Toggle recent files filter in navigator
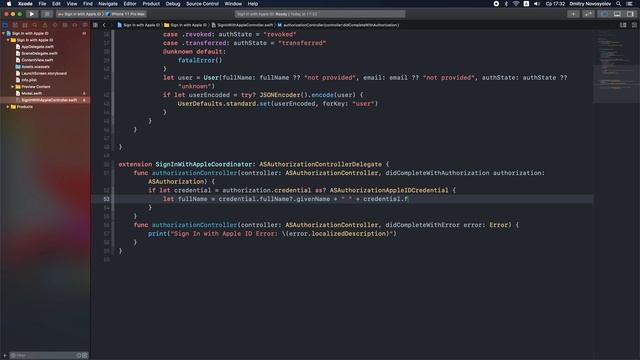 click(x=79, y=356)
